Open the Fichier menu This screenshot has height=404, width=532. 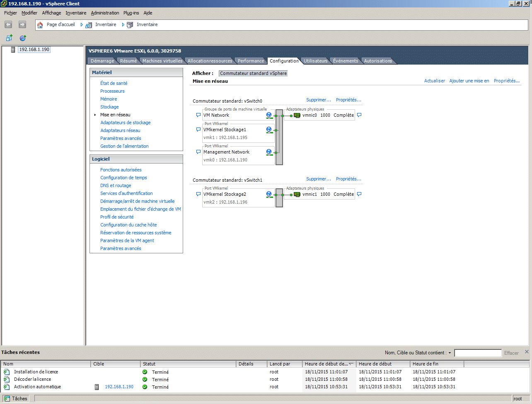coord(10,13)
